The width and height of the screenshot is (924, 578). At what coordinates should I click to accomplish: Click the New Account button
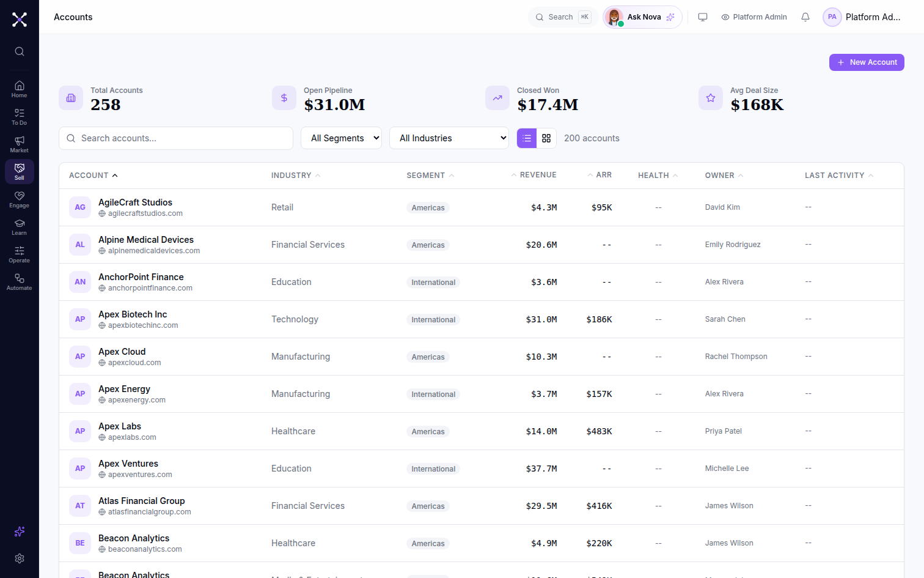point(867,62)
